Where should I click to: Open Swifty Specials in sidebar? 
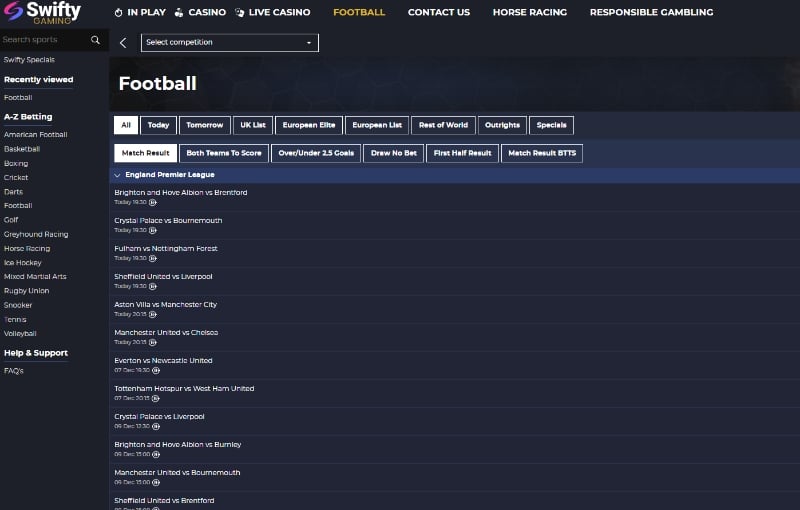[x=29, y=60]
